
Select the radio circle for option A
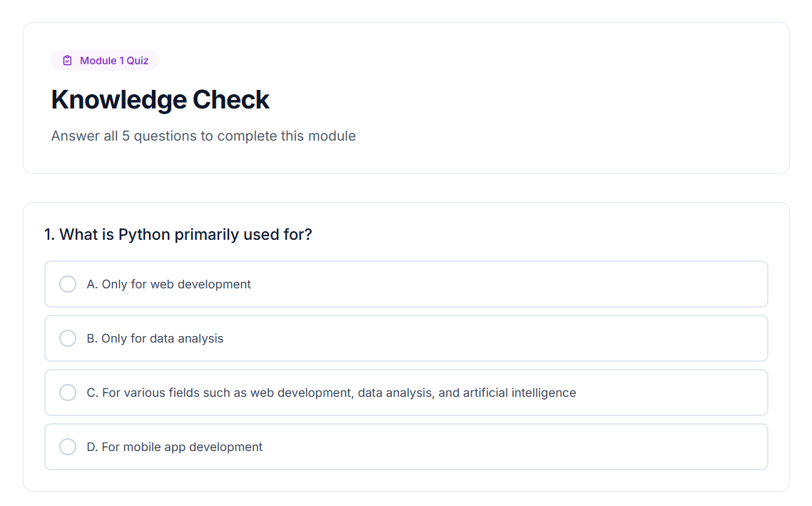coord(68,284)
